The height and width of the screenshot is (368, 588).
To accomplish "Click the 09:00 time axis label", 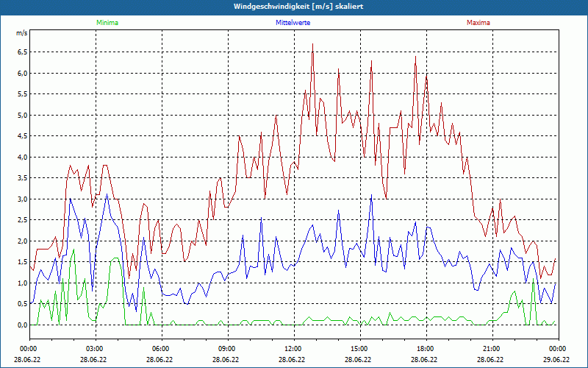I will (x=226, y=349).
